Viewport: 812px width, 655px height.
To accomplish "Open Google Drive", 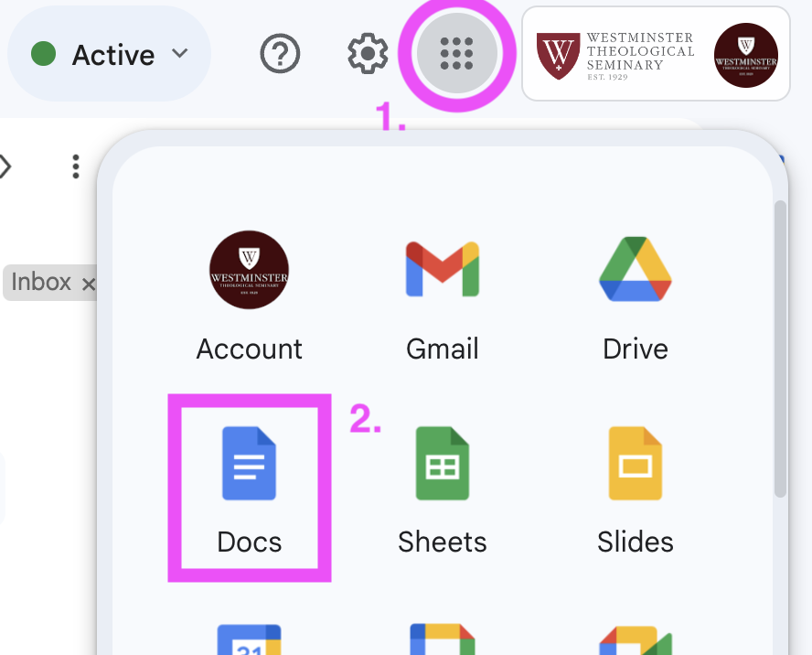I will (x=635, y=270).
